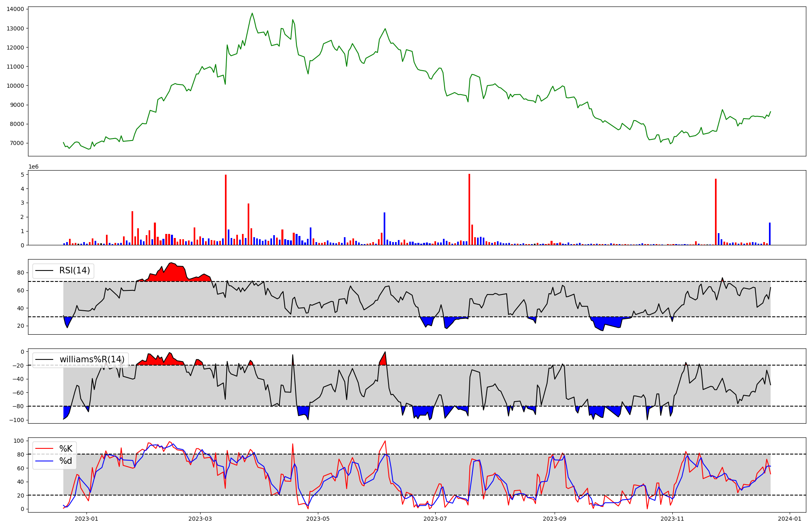
Task: Click the 2024-01 x-axis date label
Action: (789, 519)
